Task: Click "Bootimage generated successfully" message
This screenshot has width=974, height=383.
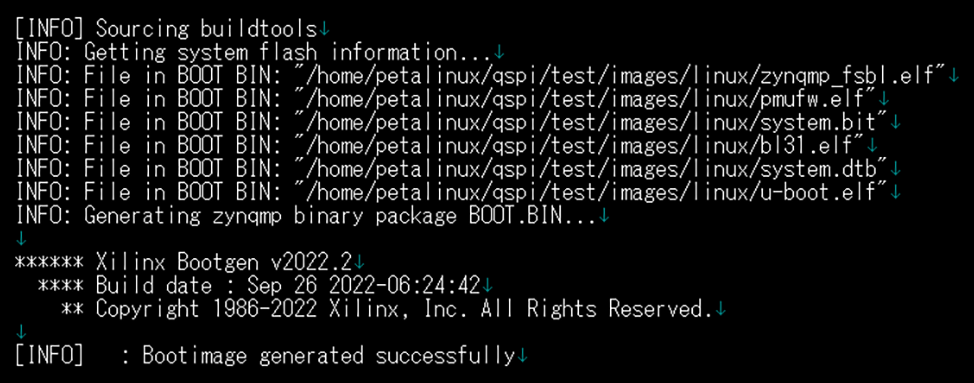Action: (x=329, y=356)
